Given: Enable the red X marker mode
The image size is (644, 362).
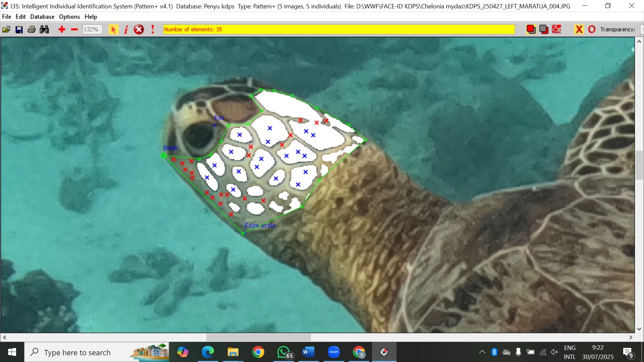Looking at the screenshot, I should point(579,29).
